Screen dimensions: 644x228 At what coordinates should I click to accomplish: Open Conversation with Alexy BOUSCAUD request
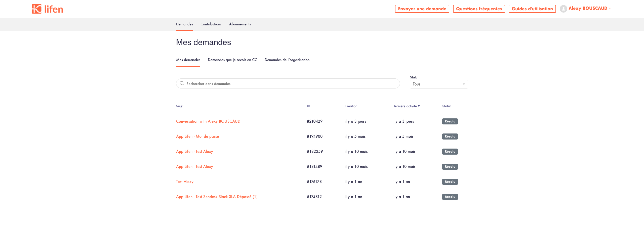coord(208,121)
